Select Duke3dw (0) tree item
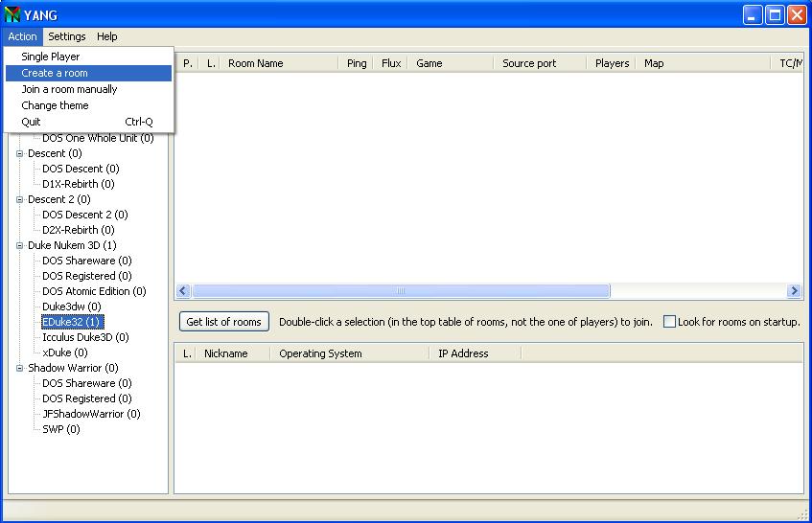This screenshot has width=812, height=523. click(x=72, y=307)
